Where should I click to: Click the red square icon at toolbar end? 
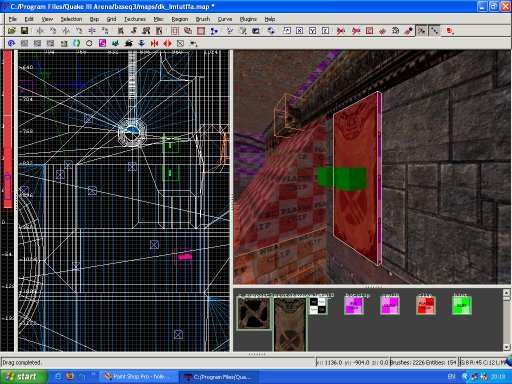coord(450,31)
